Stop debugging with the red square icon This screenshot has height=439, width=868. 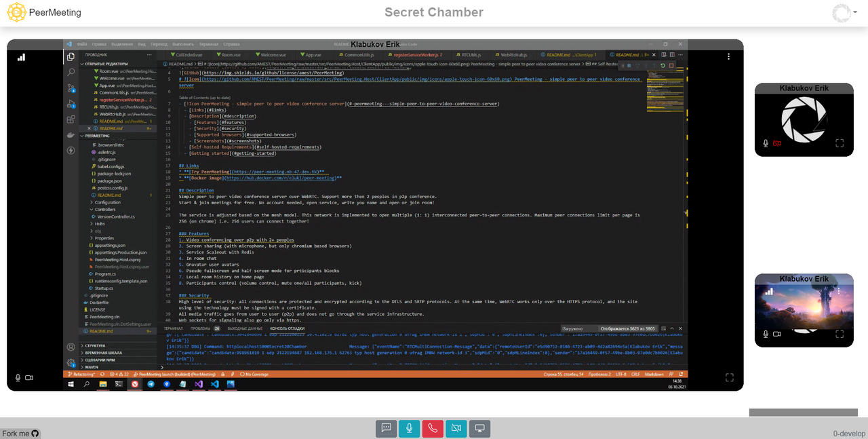pyautogui.click(x=671, y=66)
